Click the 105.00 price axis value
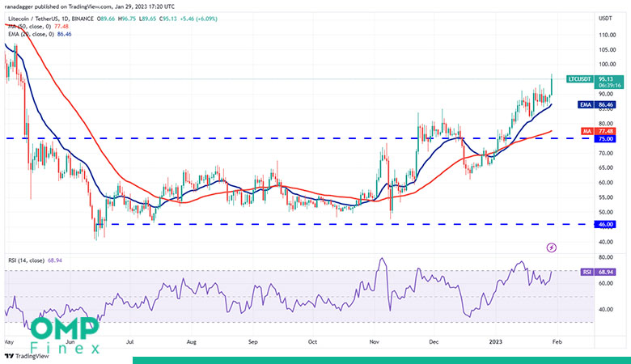This screenshot has height=364, width=631. 607,50
